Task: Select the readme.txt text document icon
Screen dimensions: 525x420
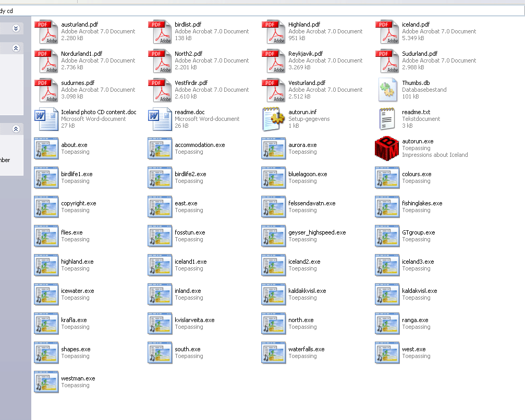Action: (387, 119)
